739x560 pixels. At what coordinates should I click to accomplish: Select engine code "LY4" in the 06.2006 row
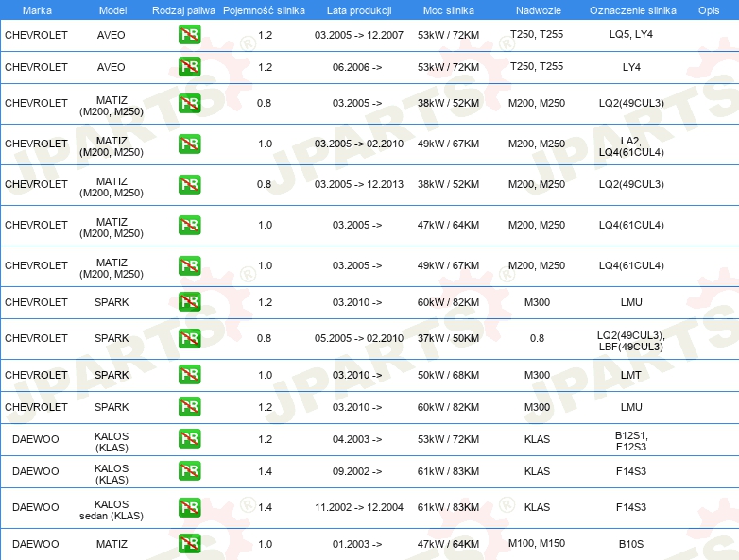631,67
